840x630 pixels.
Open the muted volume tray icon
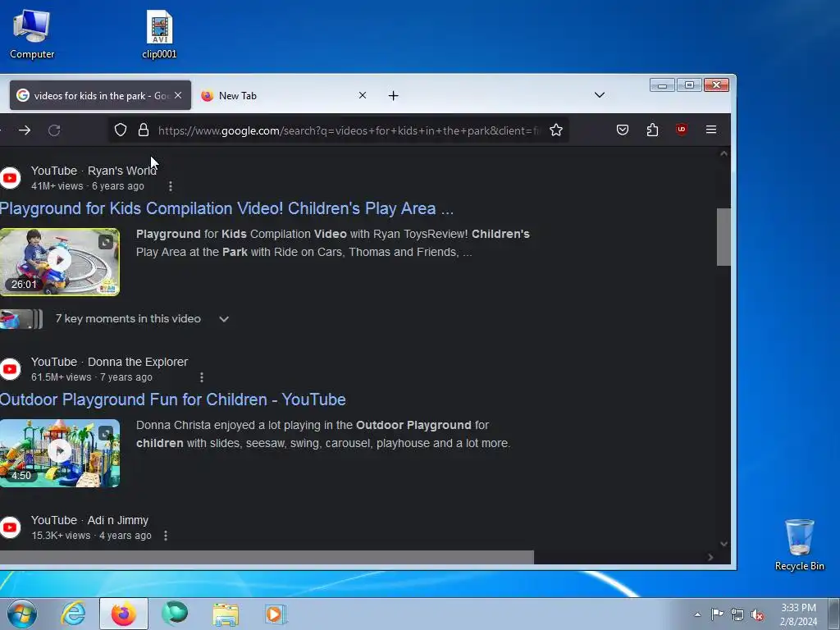[757, 614]
